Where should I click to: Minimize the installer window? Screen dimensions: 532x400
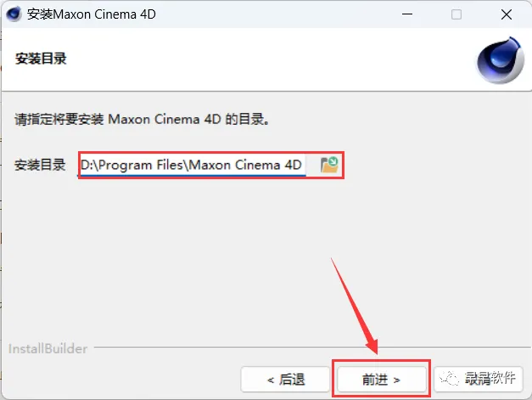point(407,14)
